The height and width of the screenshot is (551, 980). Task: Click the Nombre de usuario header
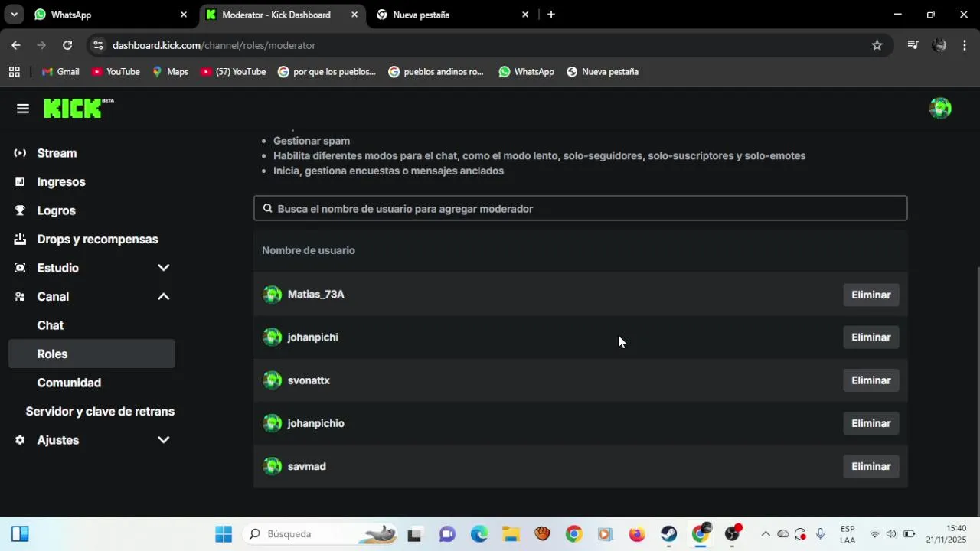309,250
